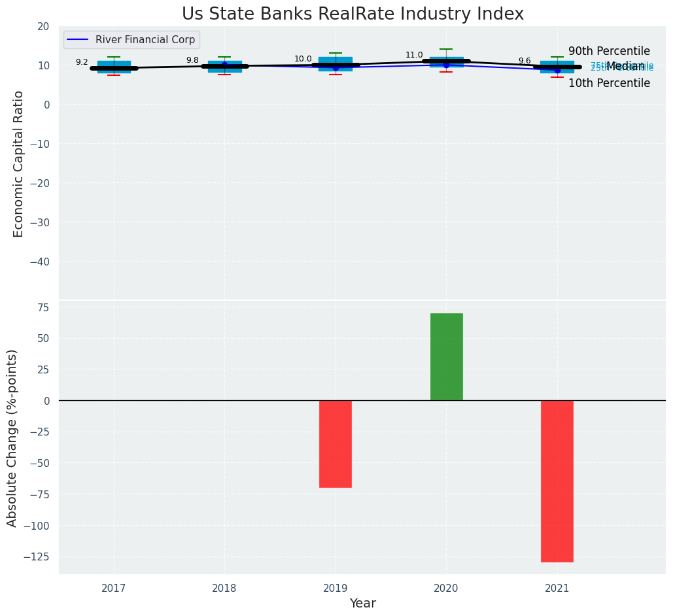Click the 2020 x-axis tick label

point(446,588)
